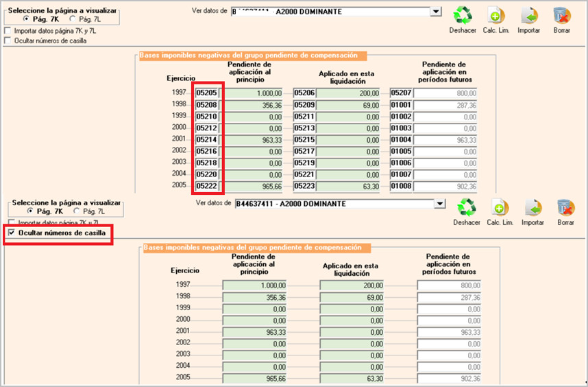Click field beside casilla 05213
Screen dimensions: 588x387
[x=347, y=128]
